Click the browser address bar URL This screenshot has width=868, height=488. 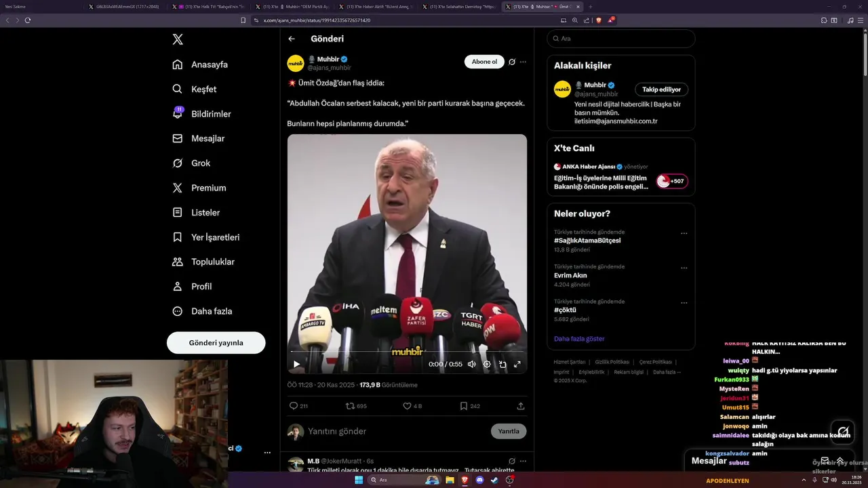[x=317, y=20]
